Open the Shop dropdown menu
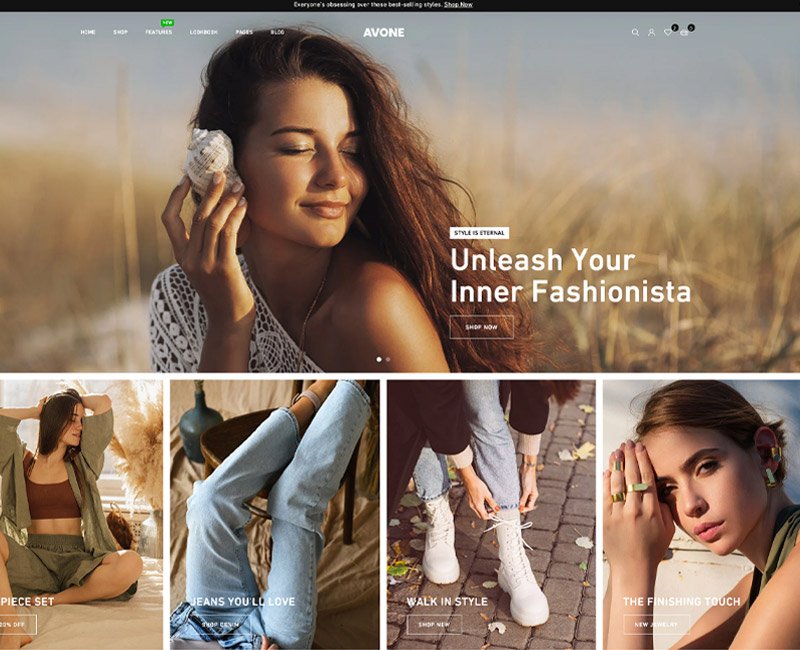This screenshot has height=650, width=800. pos(119,32)
